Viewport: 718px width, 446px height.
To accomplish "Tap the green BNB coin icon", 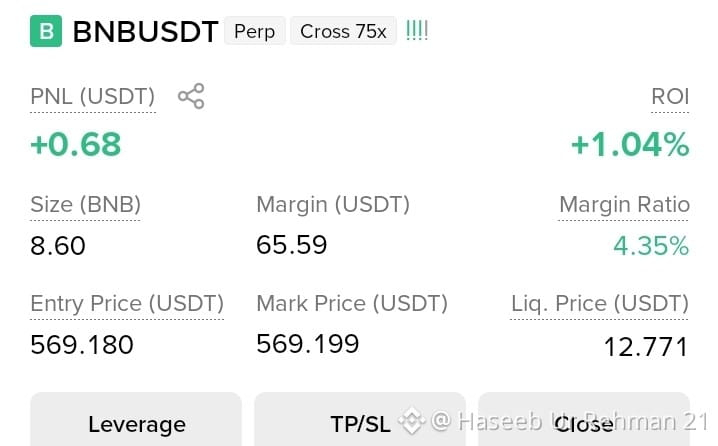I will point(46,31).
